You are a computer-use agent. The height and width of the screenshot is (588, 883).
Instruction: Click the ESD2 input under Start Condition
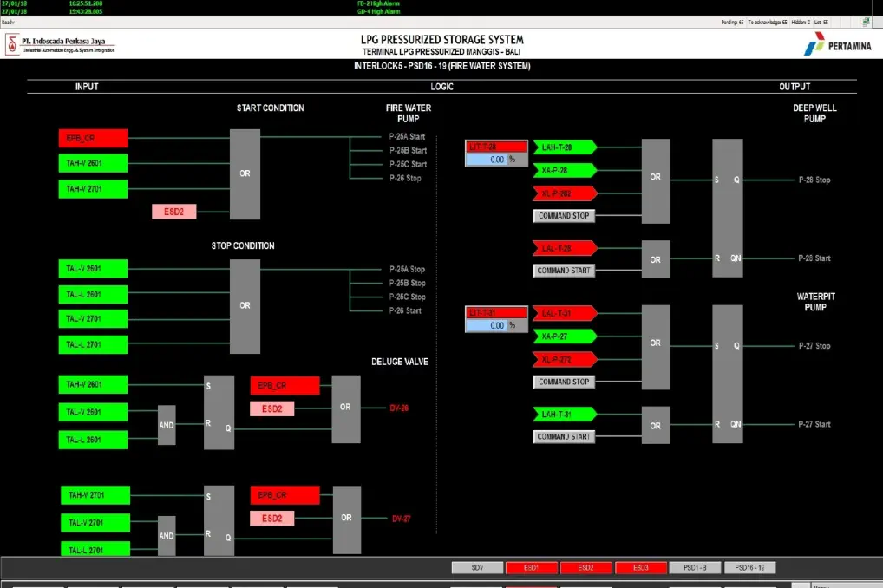point(173,212)
